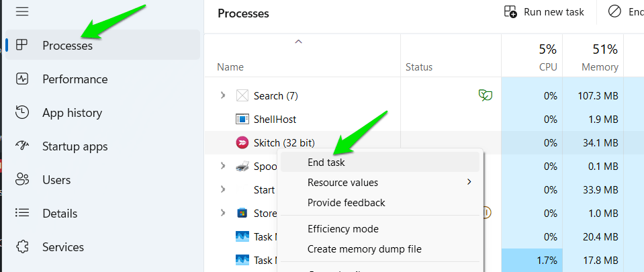
Task: Expand the Spooler process row
Action: (223, 165)
